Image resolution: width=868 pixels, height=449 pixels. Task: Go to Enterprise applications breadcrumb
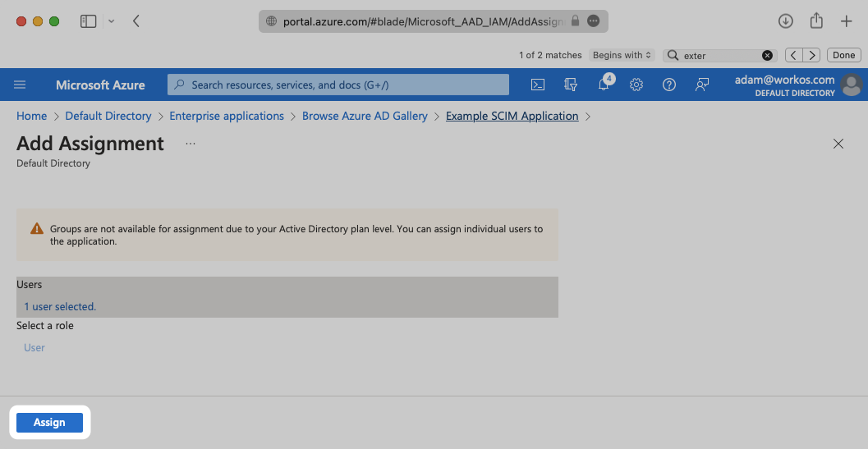[x=227, y=116]
